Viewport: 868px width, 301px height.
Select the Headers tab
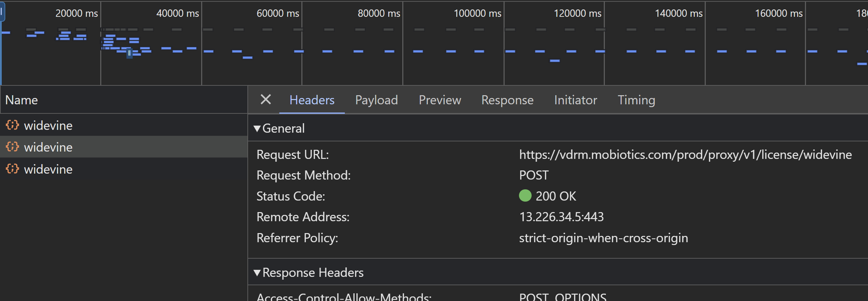(x=312, y=100)
